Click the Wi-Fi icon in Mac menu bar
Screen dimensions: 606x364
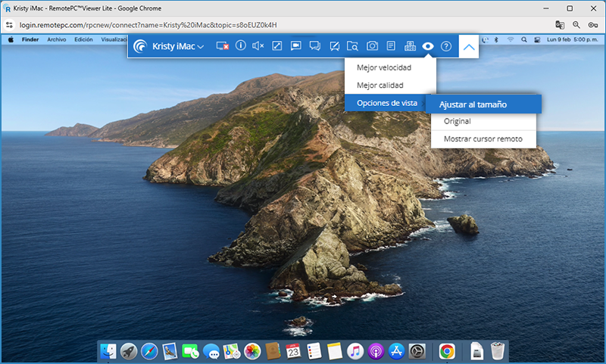[x=511, y=39]
